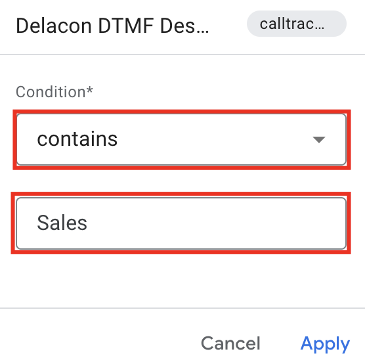366x364 pixels.
Task: Confirm the filter with Apply
Action: click(x=325, y=343)
